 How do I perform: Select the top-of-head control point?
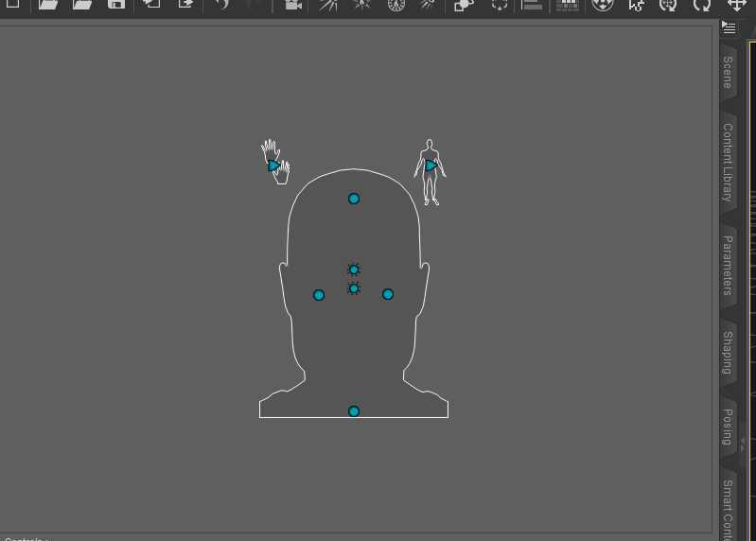point(354,199)
